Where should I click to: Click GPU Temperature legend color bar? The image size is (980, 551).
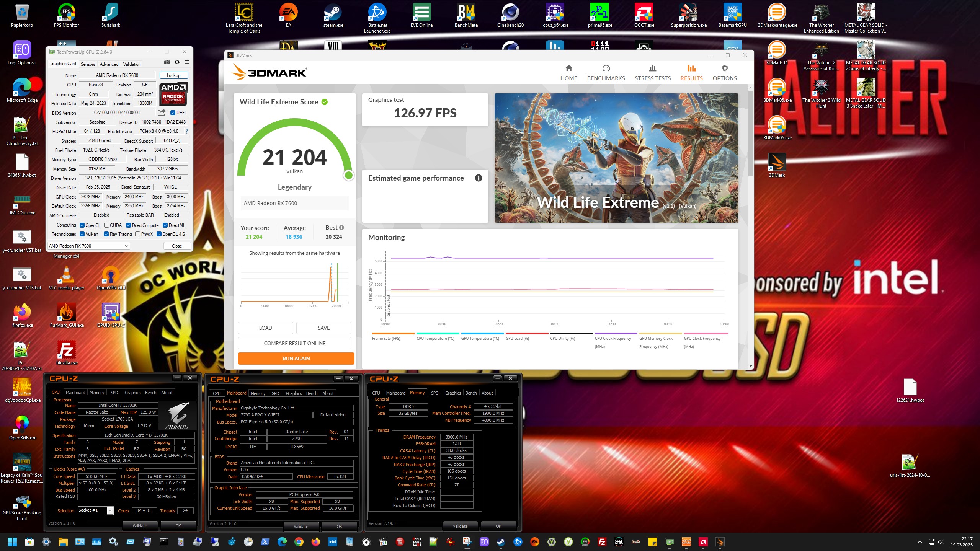[x=482, y=333]
